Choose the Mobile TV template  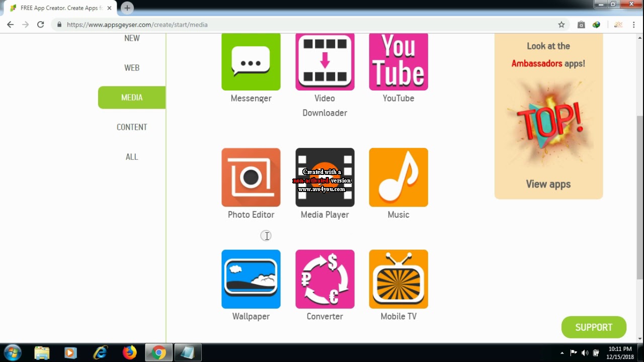(398, 279)
